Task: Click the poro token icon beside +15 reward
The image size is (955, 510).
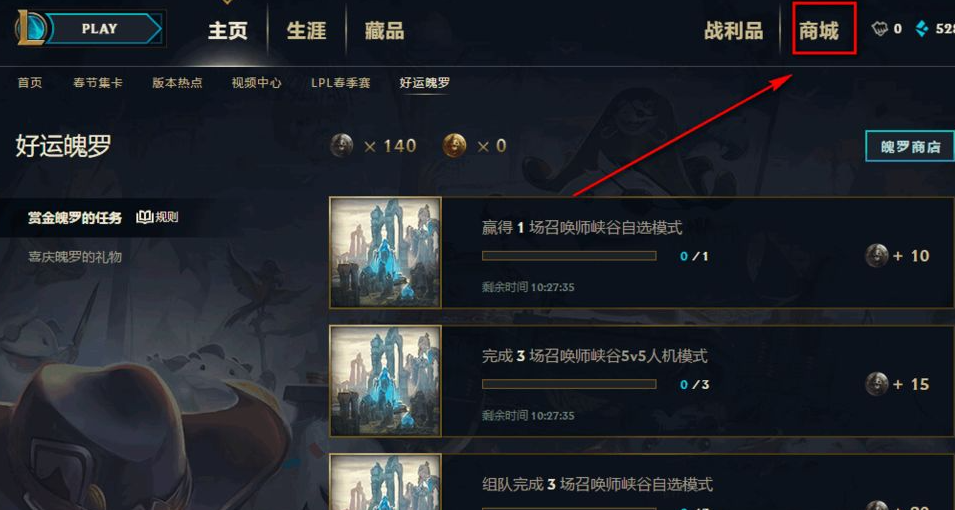Action: (877, 384)
